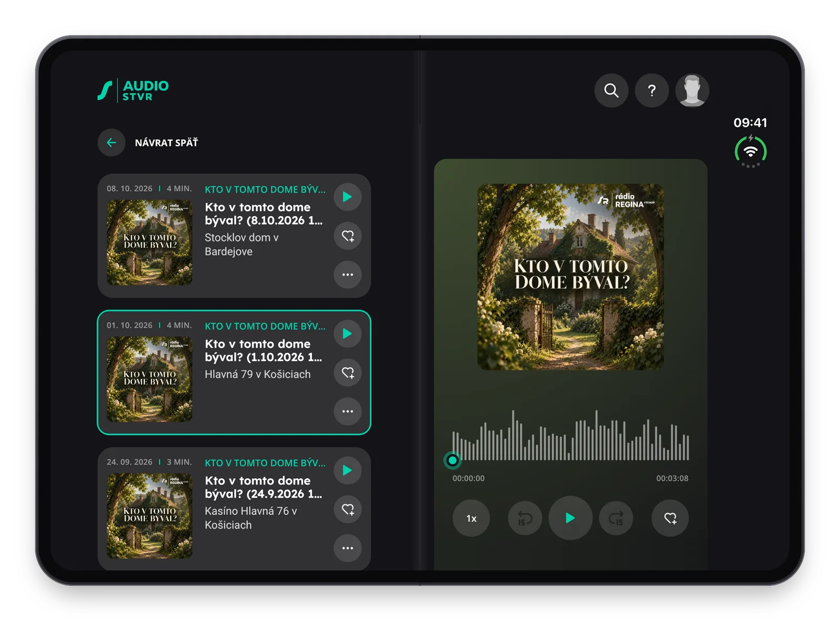This screenshot has height=621, width=840.
Task: Play the 8.10.2026 episode about Stocklov dom
Action: [348, 197]
